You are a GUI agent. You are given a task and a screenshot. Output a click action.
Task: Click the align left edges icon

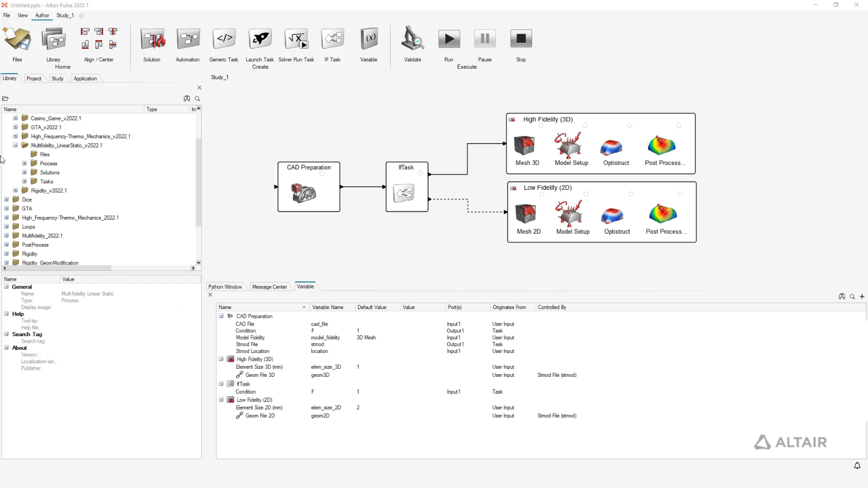[x=85, y=31]
